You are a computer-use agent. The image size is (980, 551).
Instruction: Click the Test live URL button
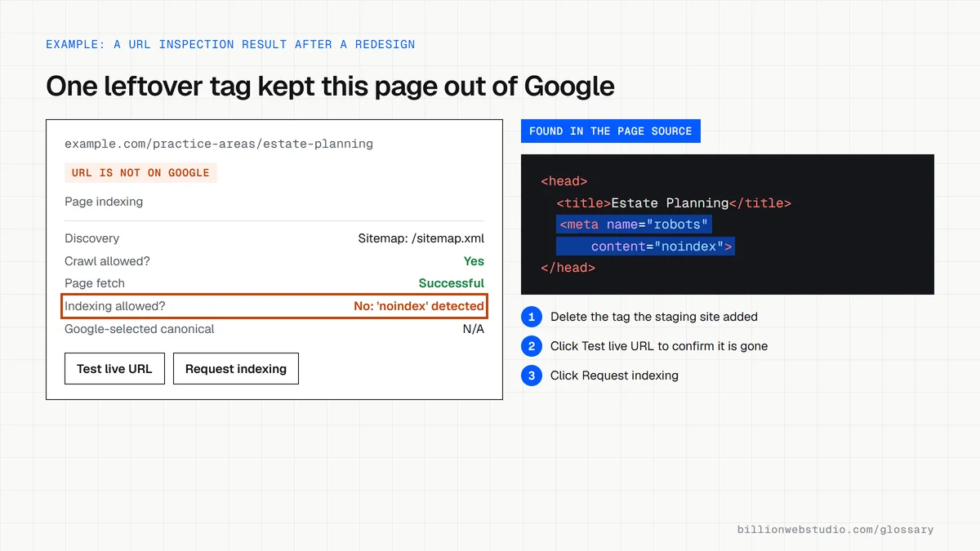click(x=114, y=368)
